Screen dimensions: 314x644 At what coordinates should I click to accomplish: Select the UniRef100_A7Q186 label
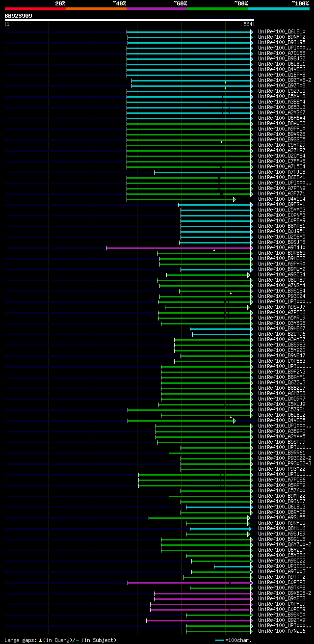282,54
